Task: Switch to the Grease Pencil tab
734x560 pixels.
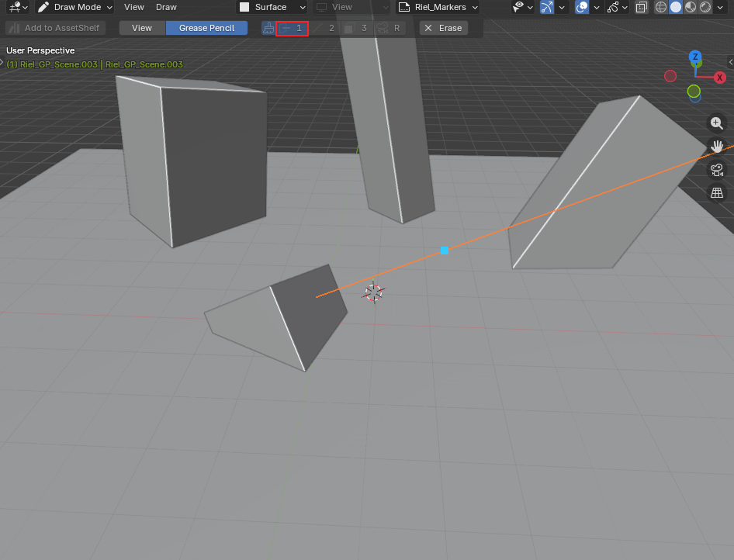Action: point(207,28)
